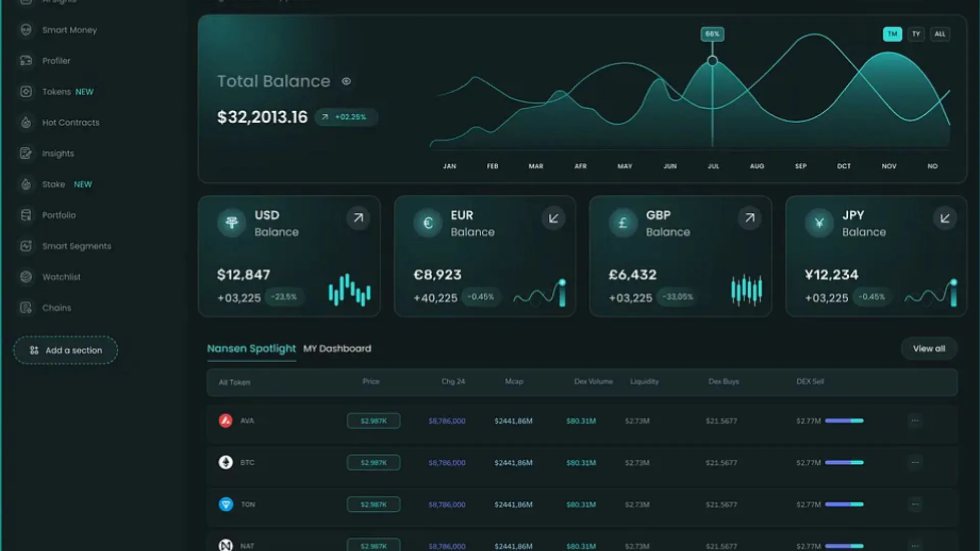Click the GBP pound coin icon
Image resolution: width=980 pixels, height=551 pixels.
pyautogui.click(x=623, y=222)
